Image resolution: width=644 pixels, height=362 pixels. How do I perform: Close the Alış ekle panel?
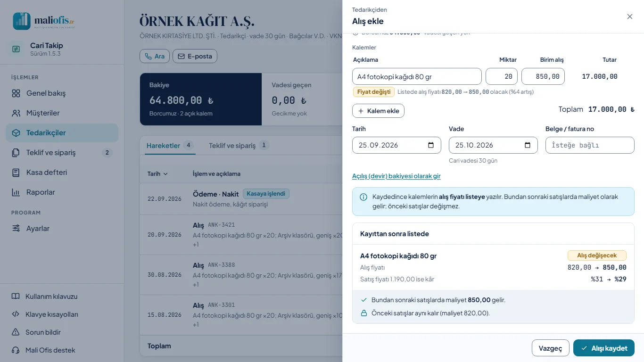click(x=629, y=16)
